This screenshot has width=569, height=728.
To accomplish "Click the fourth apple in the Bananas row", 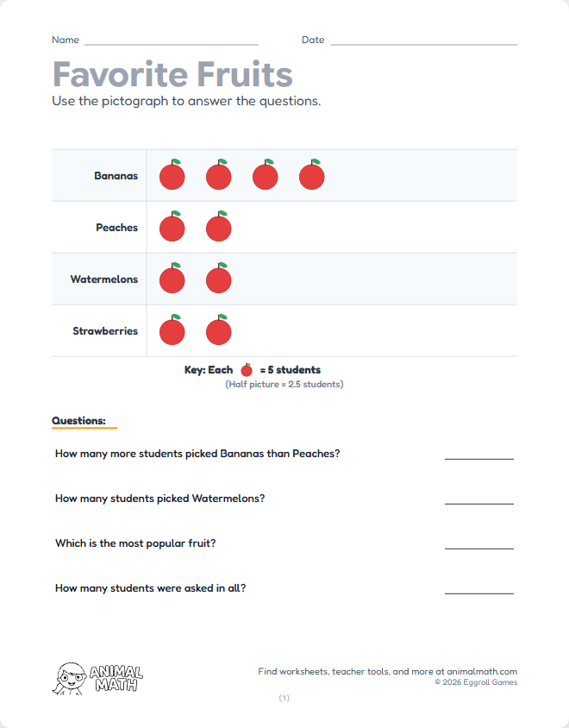I will [x=312, y=176].
